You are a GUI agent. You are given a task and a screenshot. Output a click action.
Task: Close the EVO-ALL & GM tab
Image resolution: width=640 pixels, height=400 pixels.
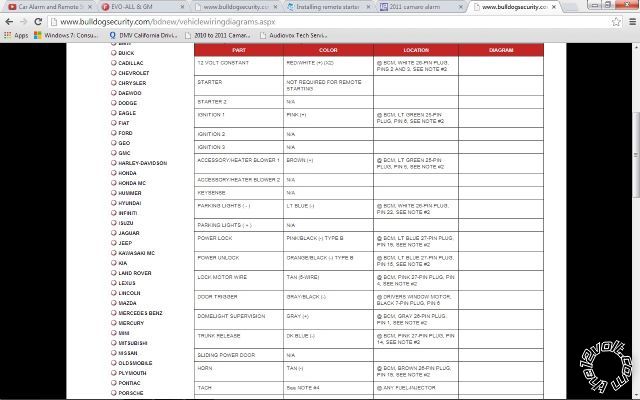click(x=182, y=7)
